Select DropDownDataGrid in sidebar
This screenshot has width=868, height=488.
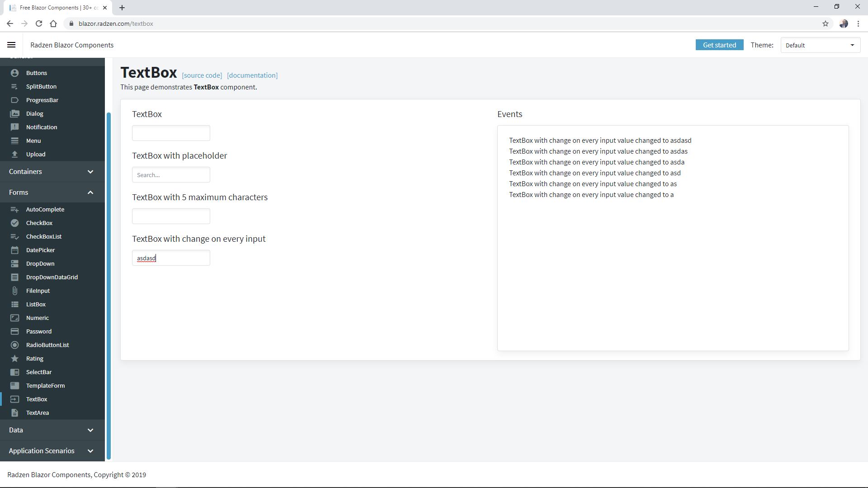[x=52, y=277]
